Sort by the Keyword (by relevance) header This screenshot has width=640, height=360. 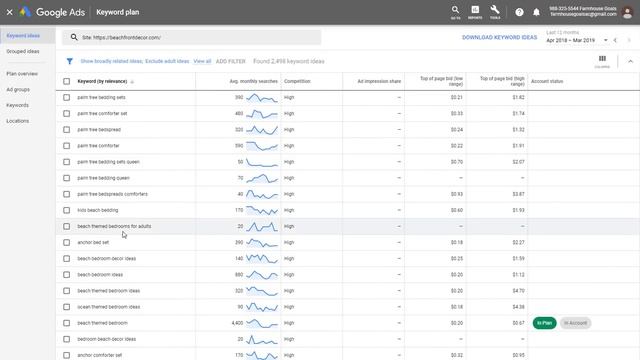pos(102,81)
